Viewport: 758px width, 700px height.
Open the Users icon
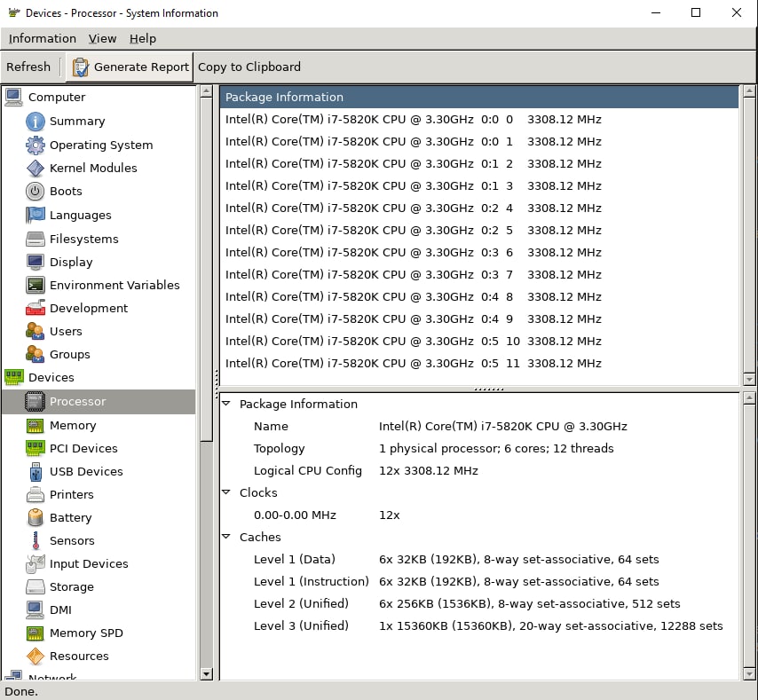tap(35, 332)
